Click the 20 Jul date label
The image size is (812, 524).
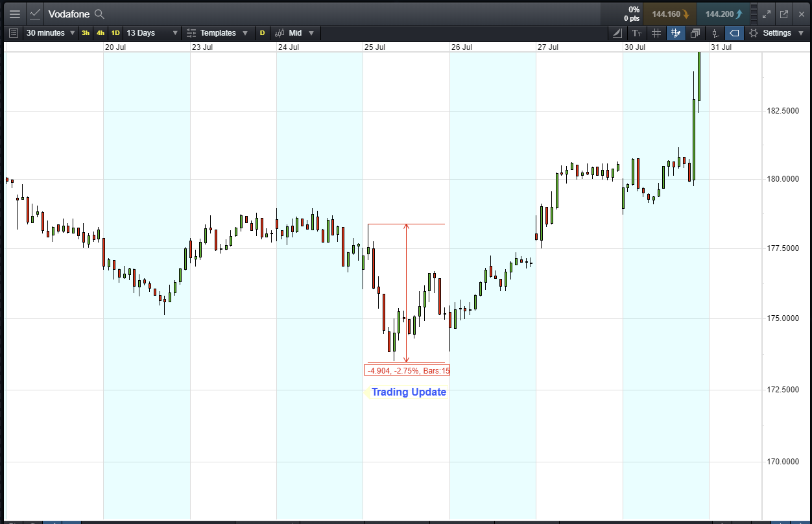(115, 47)
